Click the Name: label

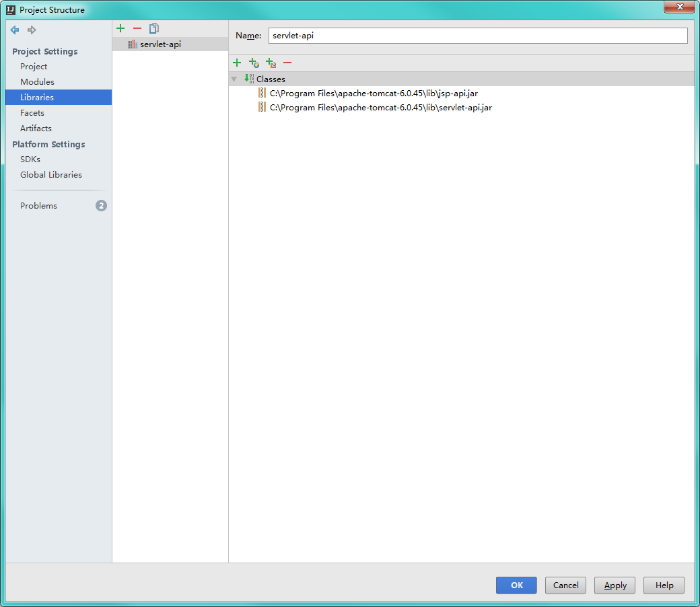[248, 36]
